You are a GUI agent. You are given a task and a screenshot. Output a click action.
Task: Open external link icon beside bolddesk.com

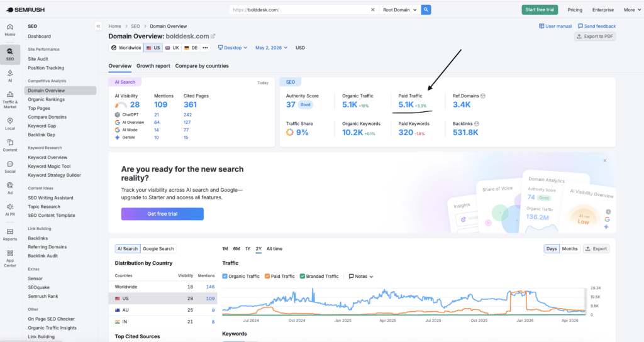point(213,36)
